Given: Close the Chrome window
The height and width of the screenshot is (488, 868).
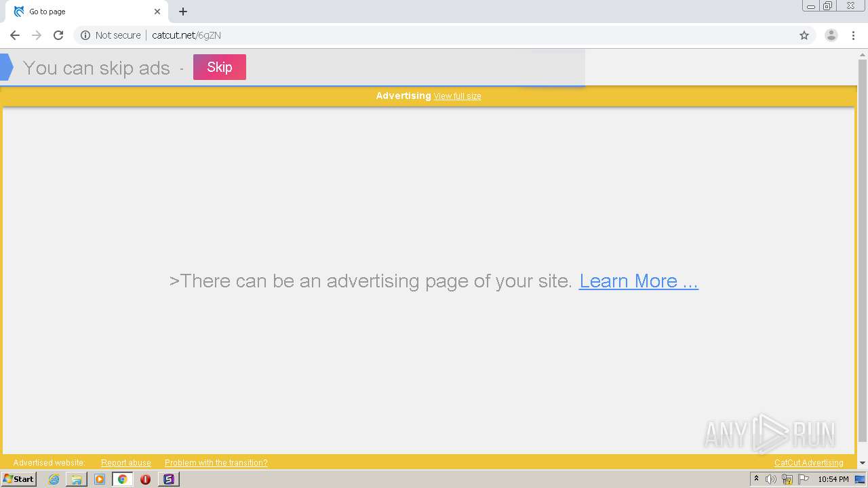Looking at the screenshot, I should 851,6.
